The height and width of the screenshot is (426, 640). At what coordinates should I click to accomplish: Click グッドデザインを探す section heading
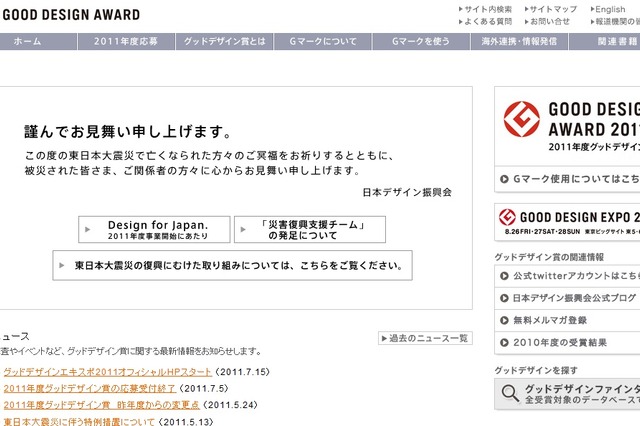click(x=536, y=371)
